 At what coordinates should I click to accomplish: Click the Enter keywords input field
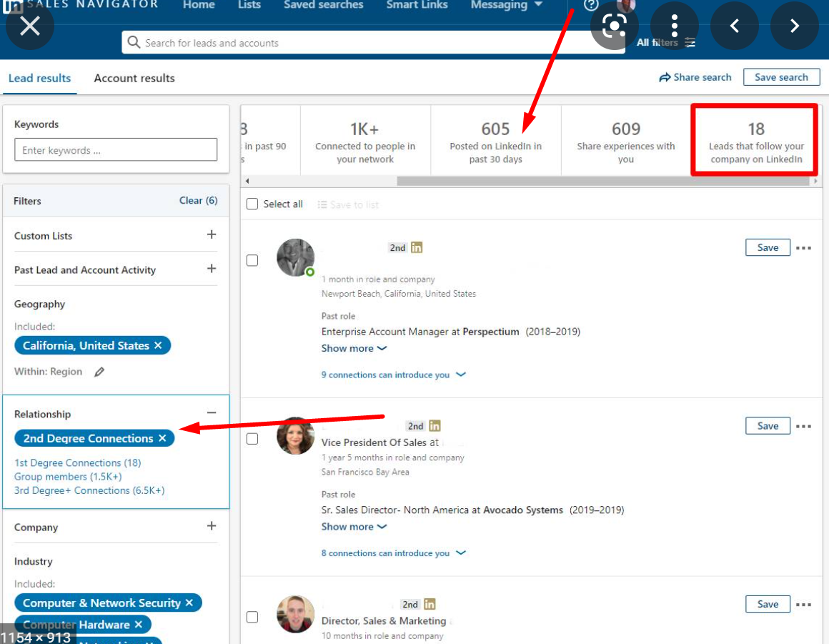(x=116, y=149)
